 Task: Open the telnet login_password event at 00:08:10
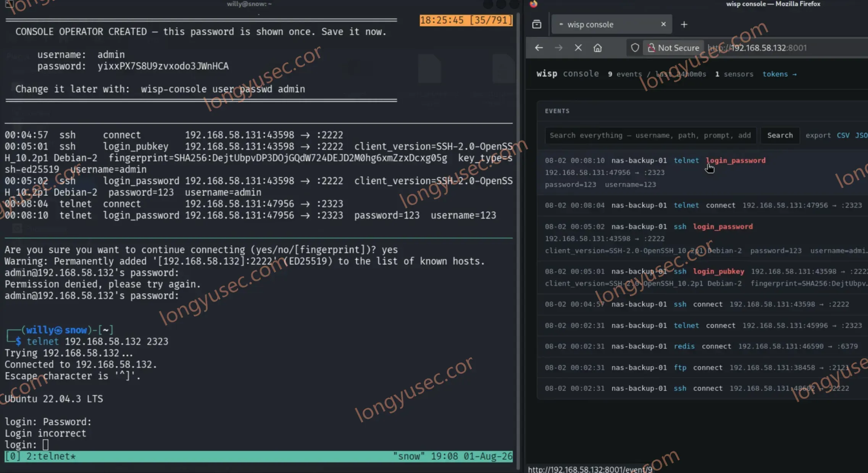pyautogui.click(x=702, y=173)
